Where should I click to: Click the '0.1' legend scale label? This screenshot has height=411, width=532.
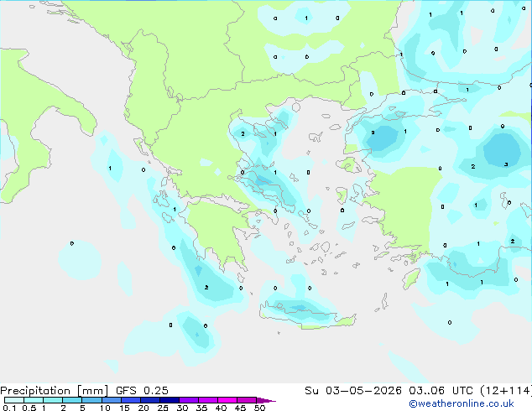9,408
